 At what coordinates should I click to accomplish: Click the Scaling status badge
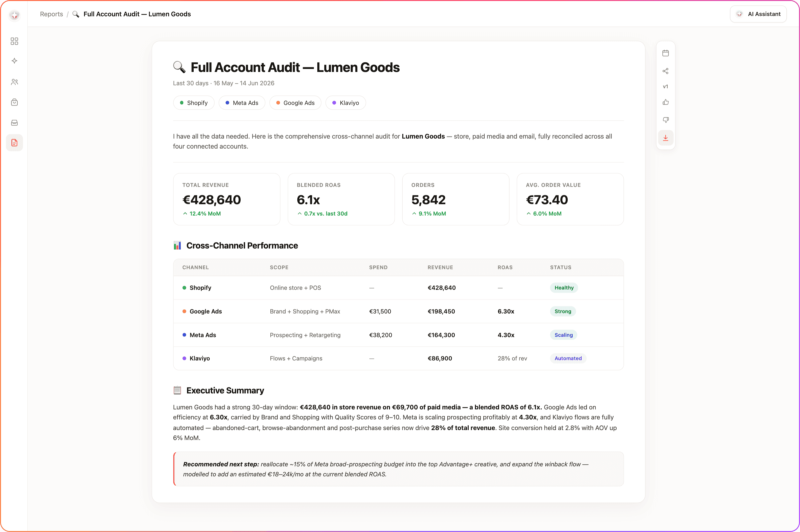563,335
